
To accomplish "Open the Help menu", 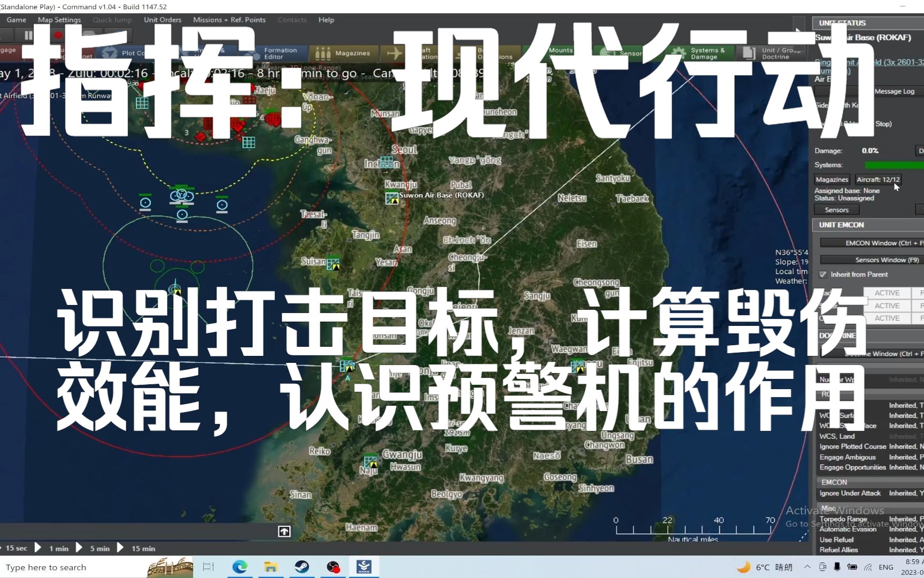I will pyautogui.click(x=326, y=20).
